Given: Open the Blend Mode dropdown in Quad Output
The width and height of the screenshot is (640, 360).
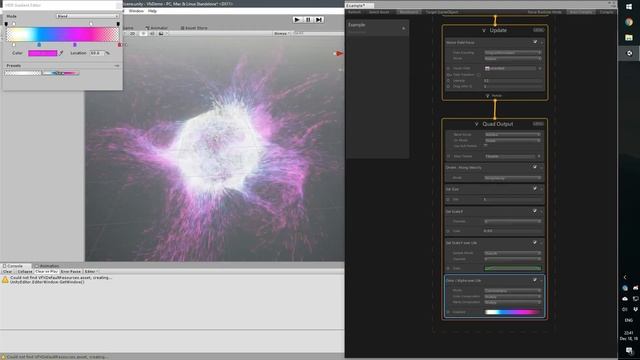Looking at the screenshot, I should pos(513,134).
